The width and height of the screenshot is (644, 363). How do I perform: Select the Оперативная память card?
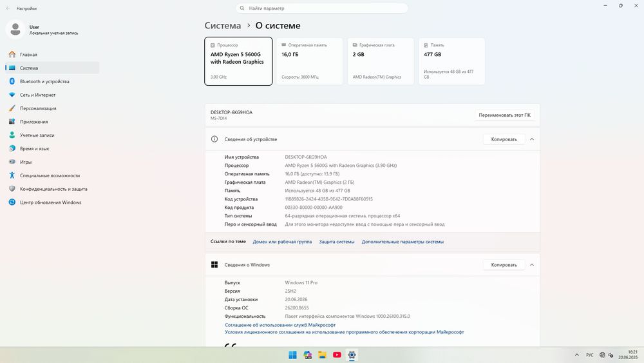[309, 61]
